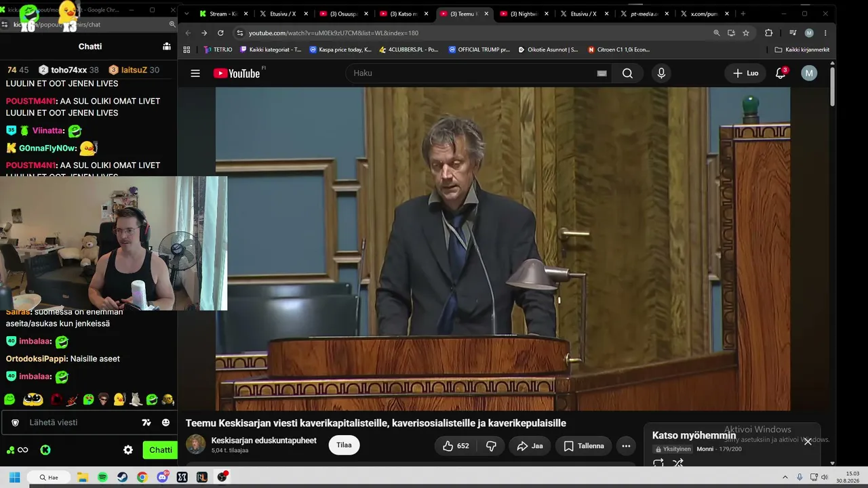Open the Kick logo button below chat input
868x488 pixels.
click(45, 450)
